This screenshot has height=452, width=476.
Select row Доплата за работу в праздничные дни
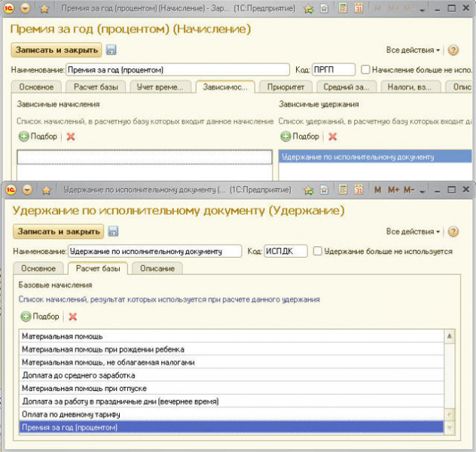coord(232,402)
